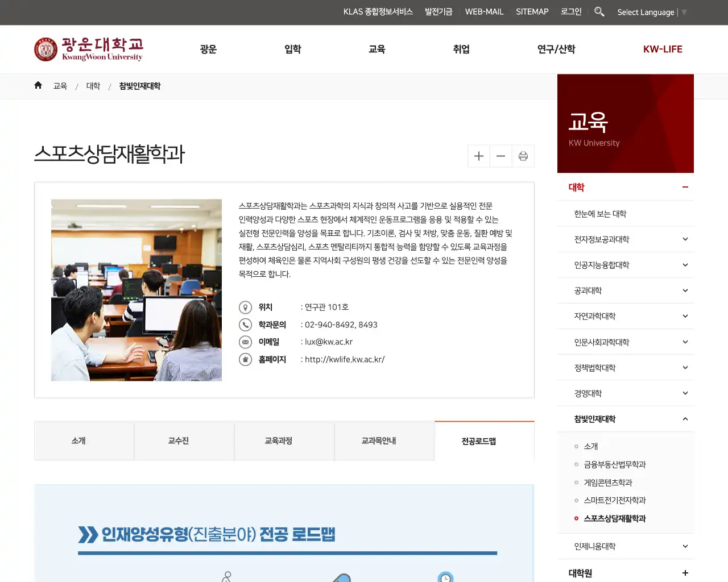Click the computer lab classroom photo
Viewport: 728px width, 582px height.
136,290
